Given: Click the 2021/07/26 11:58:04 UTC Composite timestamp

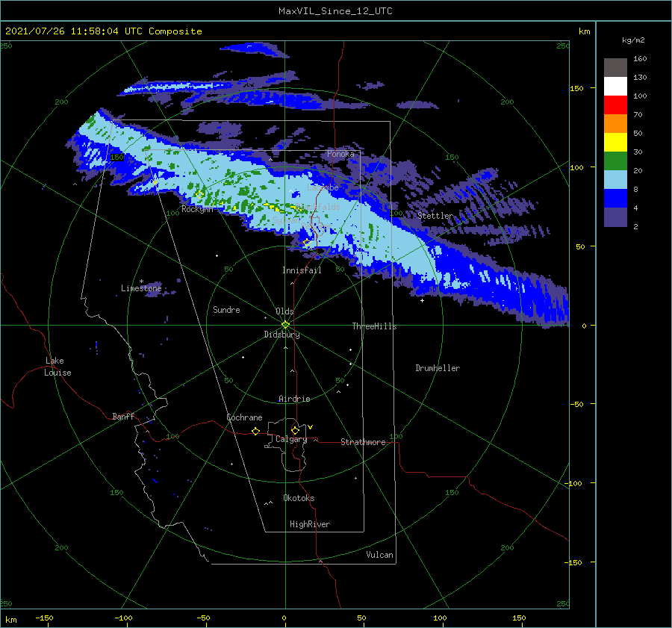Looking at the screenshot, I should pos(103,31).
